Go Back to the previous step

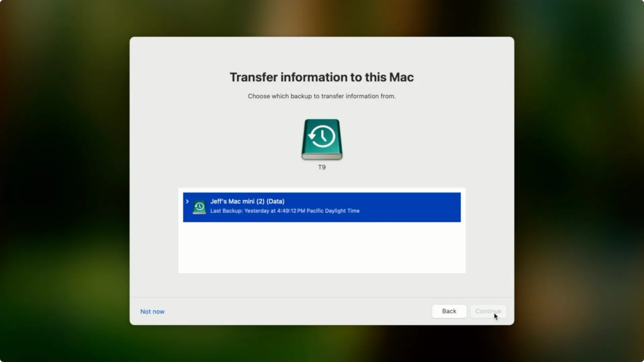click(449, 311)
